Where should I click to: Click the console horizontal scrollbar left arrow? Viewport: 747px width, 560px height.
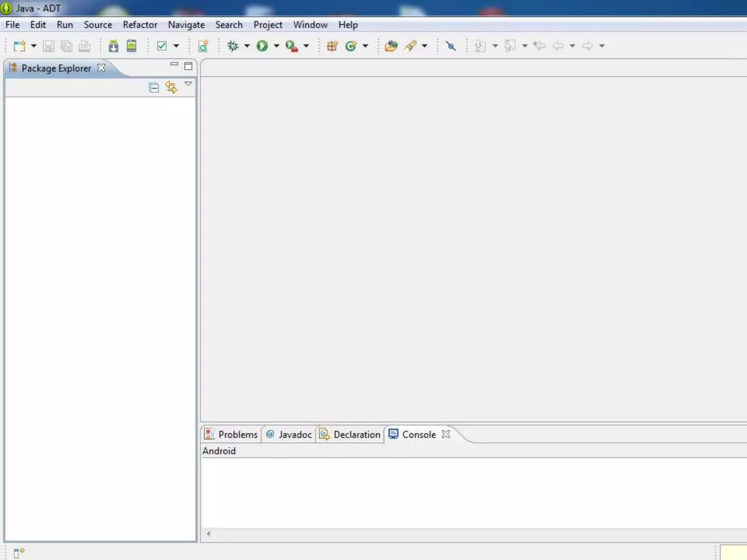(209, 534)
